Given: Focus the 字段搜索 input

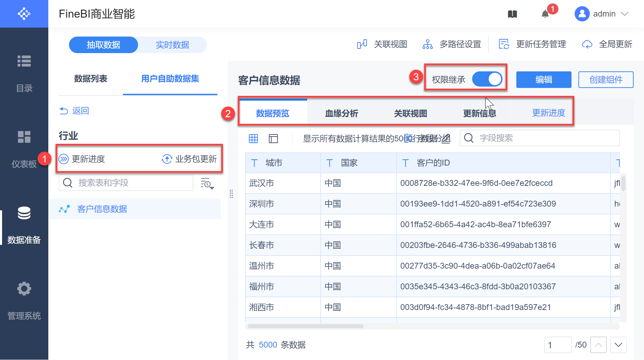Looking at the screenshot, I should point(540,138).
